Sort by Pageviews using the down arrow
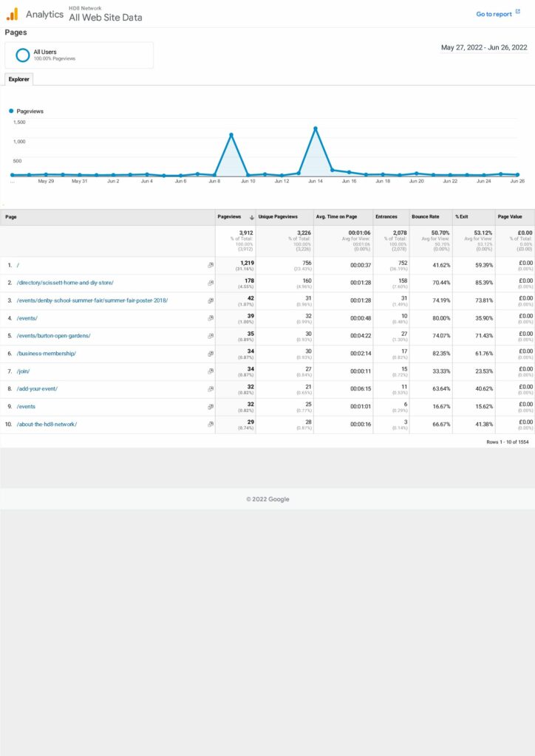 251,217
